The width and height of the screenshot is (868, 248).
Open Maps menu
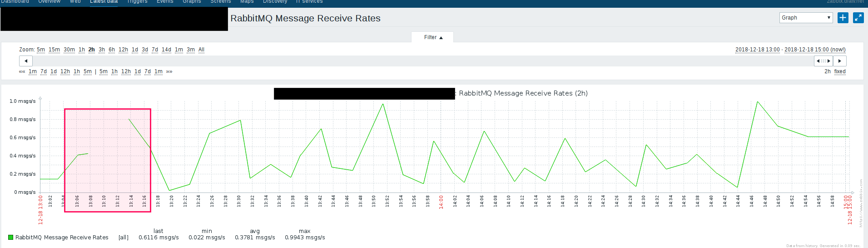pos(247,2)
